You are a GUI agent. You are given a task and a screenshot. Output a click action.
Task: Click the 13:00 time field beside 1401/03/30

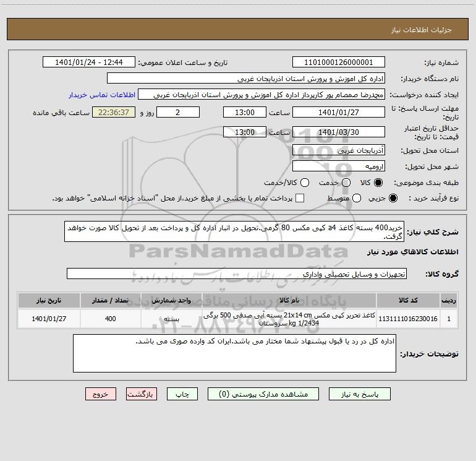pyautogui.click(x=245, y=132)
